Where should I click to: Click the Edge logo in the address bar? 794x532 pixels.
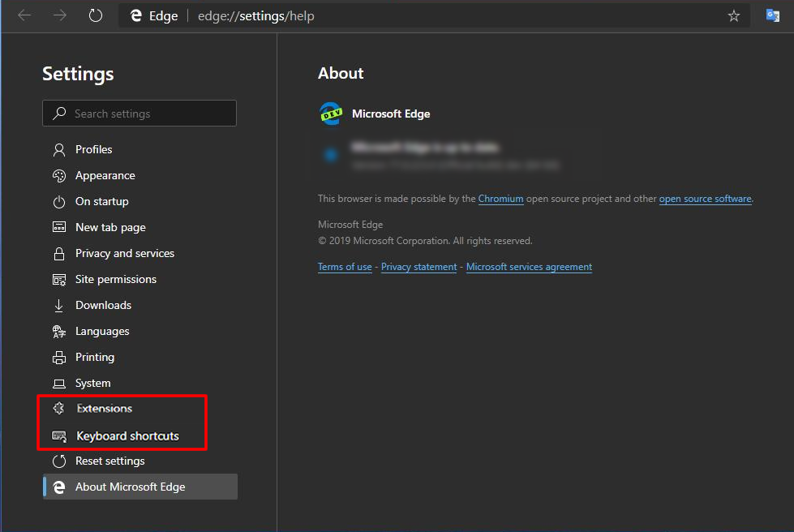coord(135,15)
